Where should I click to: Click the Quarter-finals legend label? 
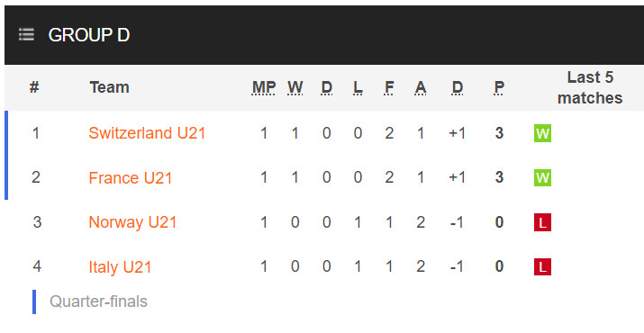pos(98,301)
